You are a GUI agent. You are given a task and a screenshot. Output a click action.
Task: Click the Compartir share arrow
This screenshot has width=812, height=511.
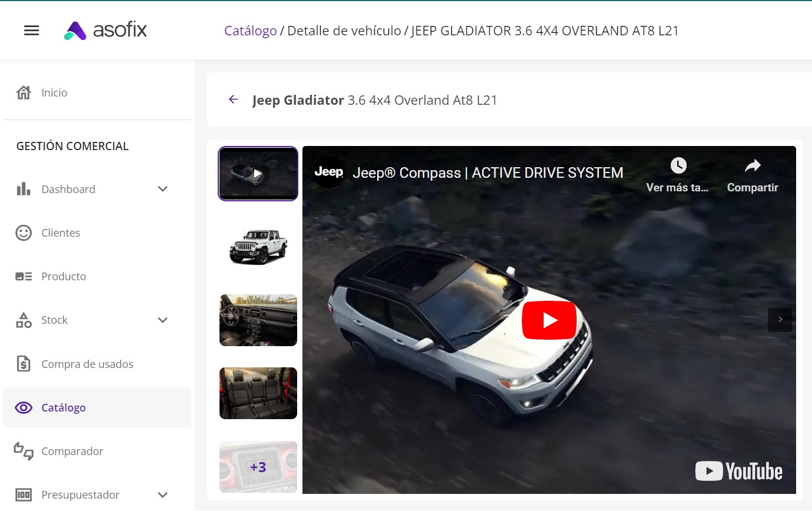coord(753,166)
